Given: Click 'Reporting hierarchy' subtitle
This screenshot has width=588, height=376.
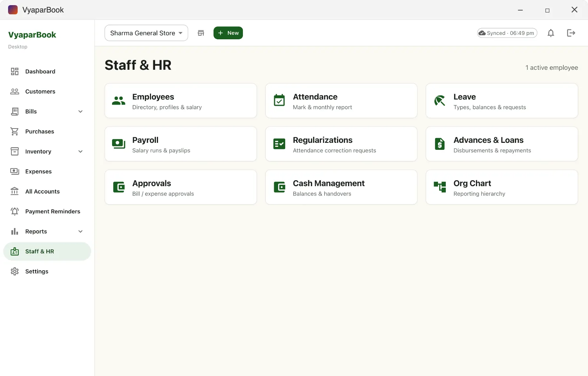Looking at the screenshot, I should [479, 194].
